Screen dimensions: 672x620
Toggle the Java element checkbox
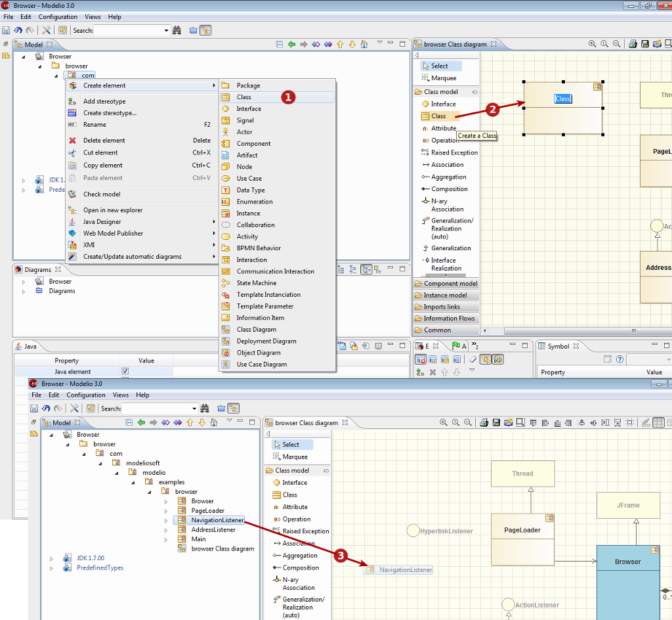pyautogui.click(x=125, y=372)
